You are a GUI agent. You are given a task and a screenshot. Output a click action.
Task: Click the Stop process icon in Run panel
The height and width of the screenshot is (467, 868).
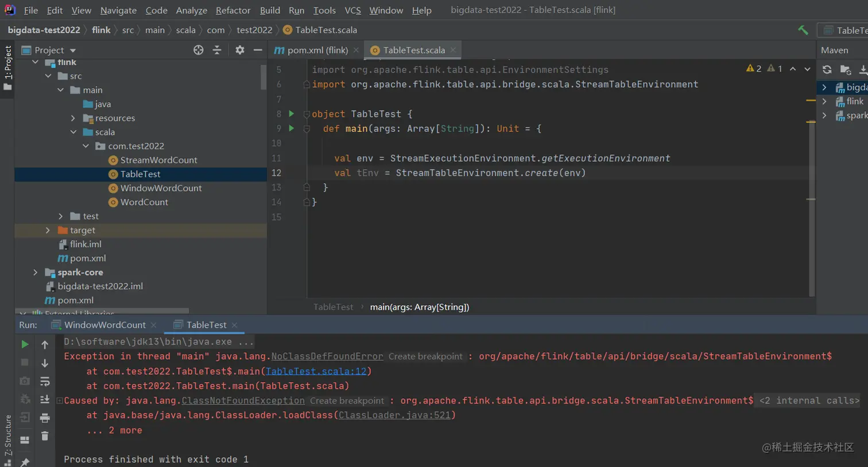pyautogui.click(x=25, y=363)
